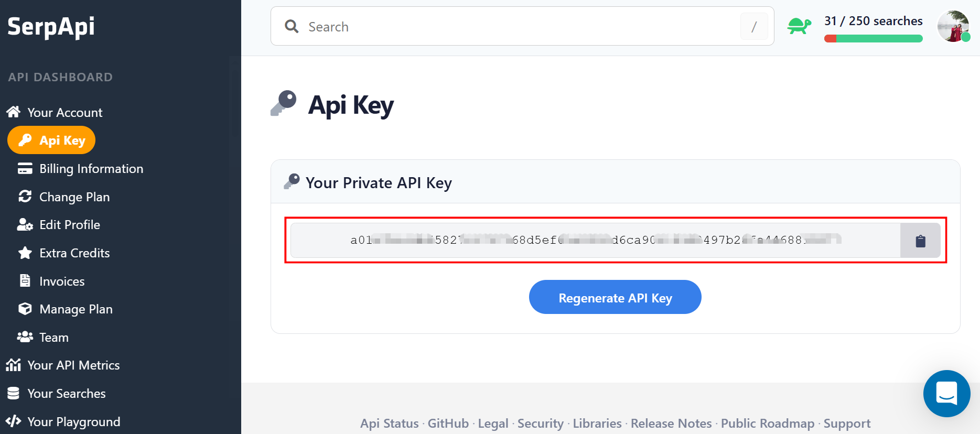Screen dimensions: 980x434
Task: Open the chat support bubble
Action: pyautogui.click(x=946, y=393)
